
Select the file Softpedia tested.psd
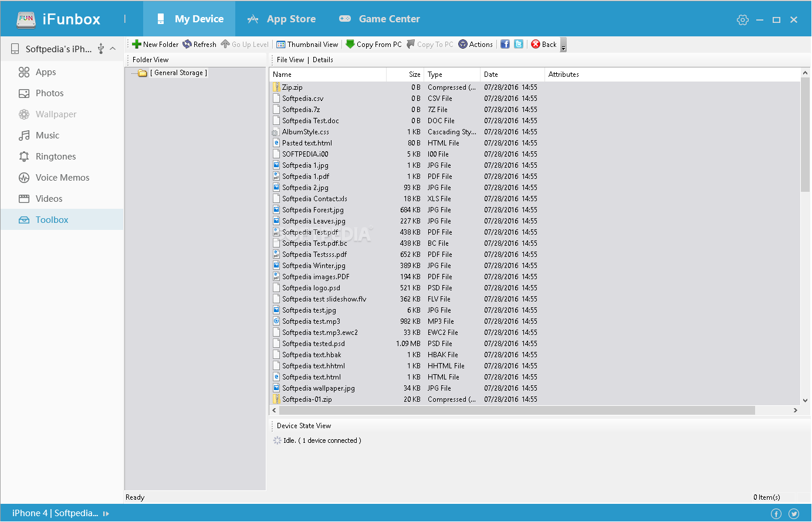pos(313,344)
